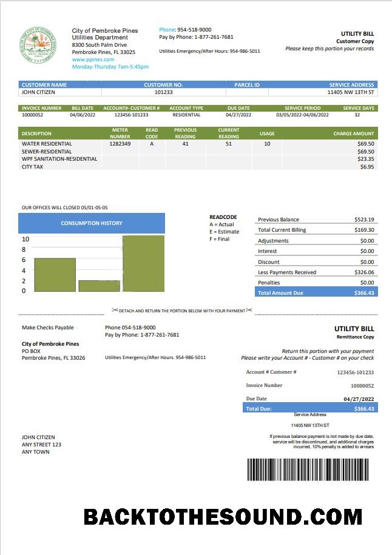Click the Previous Balance amount $523.19

click(364, 220)
